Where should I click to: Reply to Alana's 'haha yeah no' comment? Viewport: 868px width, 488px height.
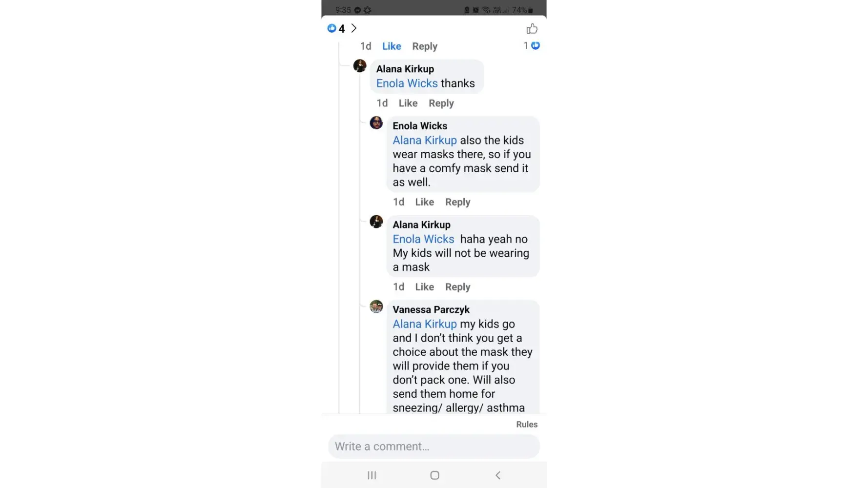pyautogui.click(x=457, y=287)
